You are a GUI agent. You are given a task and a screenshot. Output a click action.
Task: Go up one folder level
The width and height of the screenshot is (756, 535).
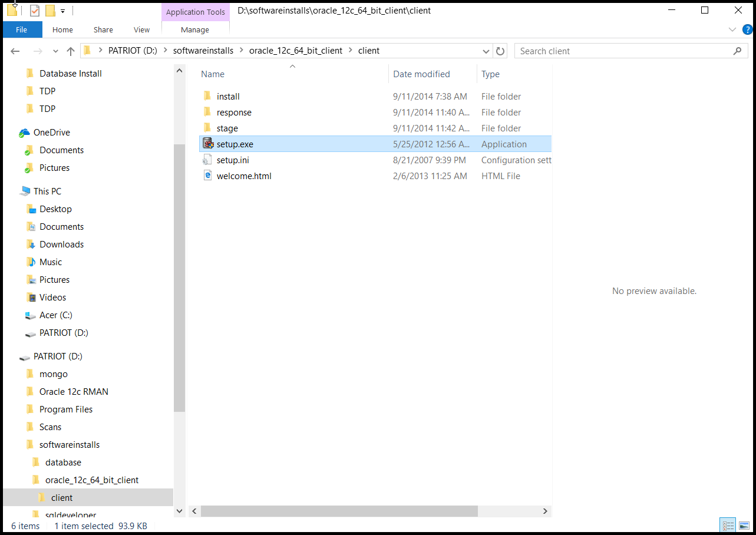pos(71,51)
